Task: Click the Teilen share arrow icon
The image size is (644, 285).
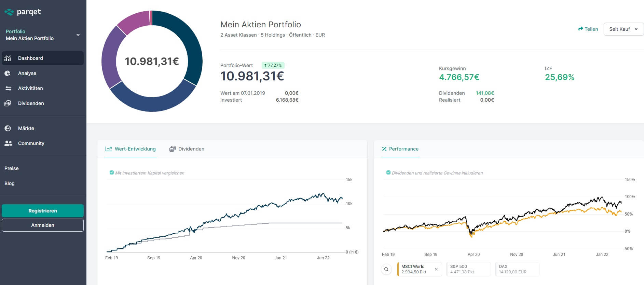Action: [x=580, y=29]
